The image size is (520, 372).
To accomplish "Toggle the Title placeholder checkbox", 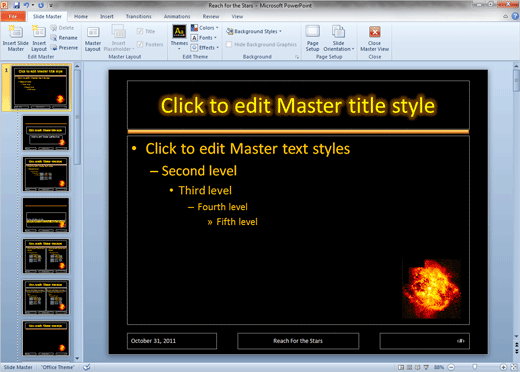I will 140,31.
